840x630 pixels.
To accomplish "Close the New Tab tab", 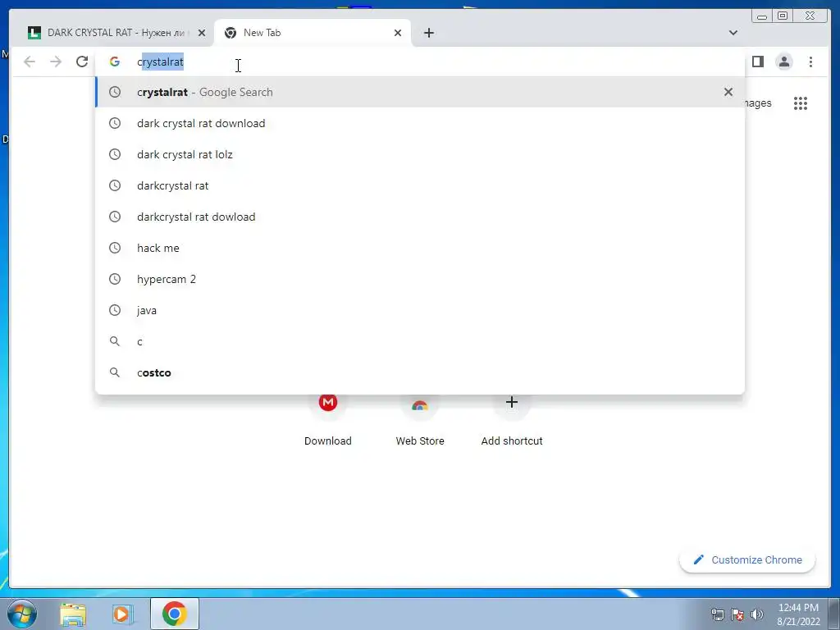I will [x=398, y=33].
